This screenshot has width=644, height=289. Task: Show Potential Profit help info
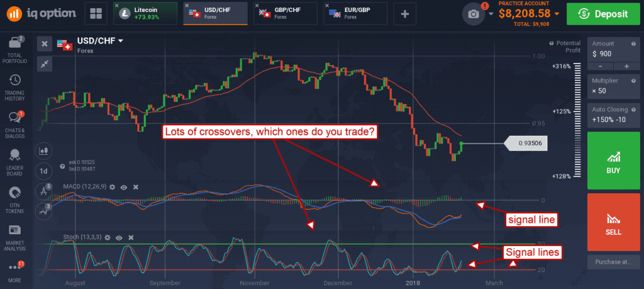[x=552, y=43]
